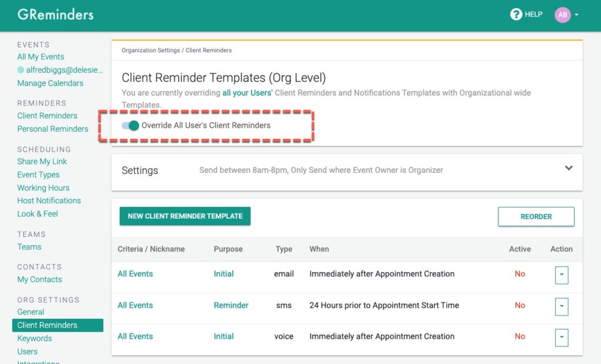The width and height of the screenshot is (601, 364).
Task: Click '24 Hours prior to Appointment Start Time'
Action: click(x=384, y=305)
